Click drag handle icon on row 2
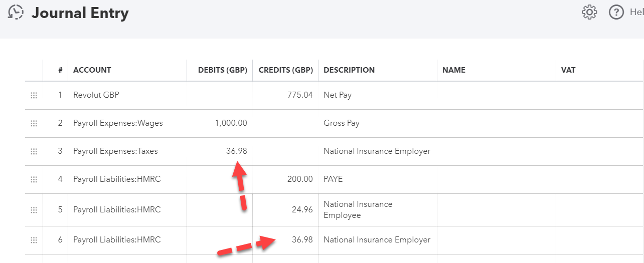Image resolution: width=644 pixels, height=263 pixels. click(34, 123)
